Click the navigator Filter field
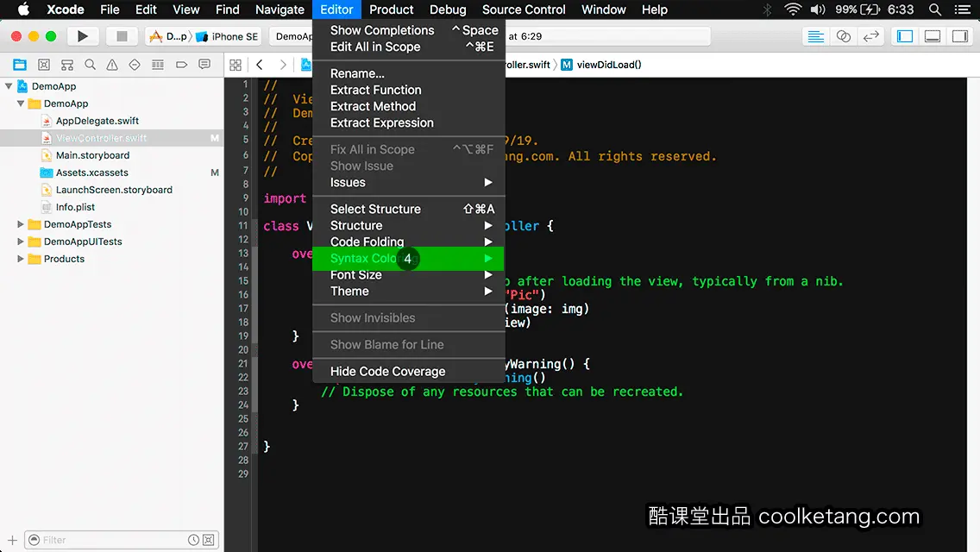 122,540
